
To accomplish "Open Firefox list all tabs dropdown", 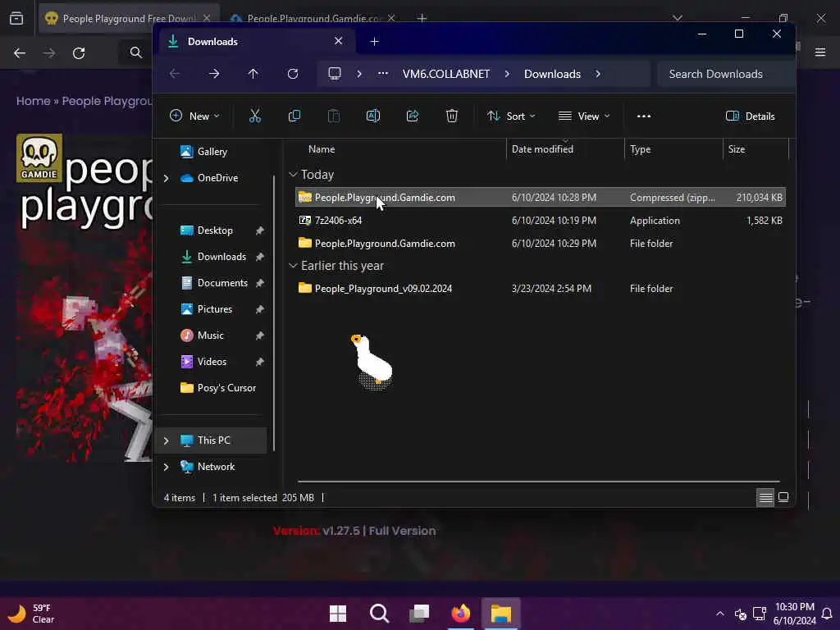I will click(x=678, y=18).
